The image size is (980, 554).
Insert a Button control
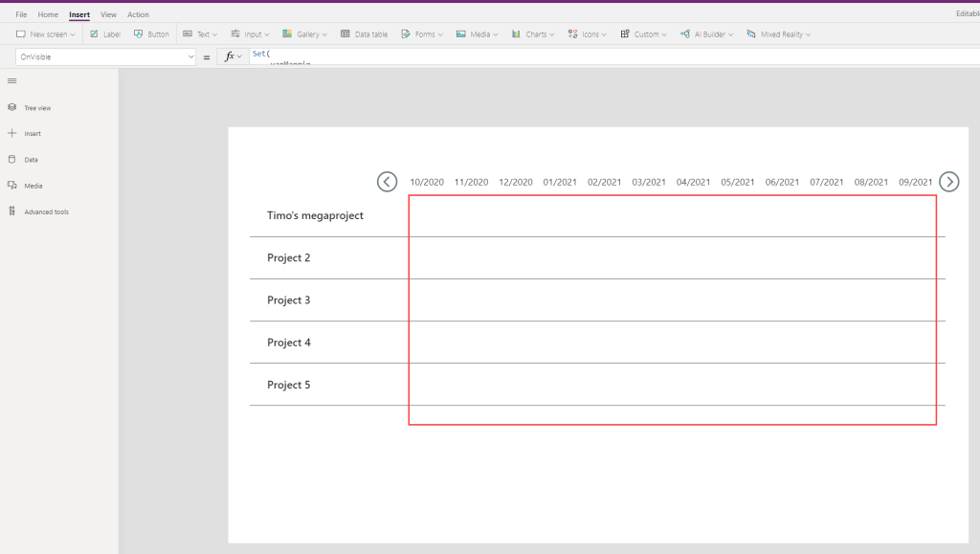[151, 34]
